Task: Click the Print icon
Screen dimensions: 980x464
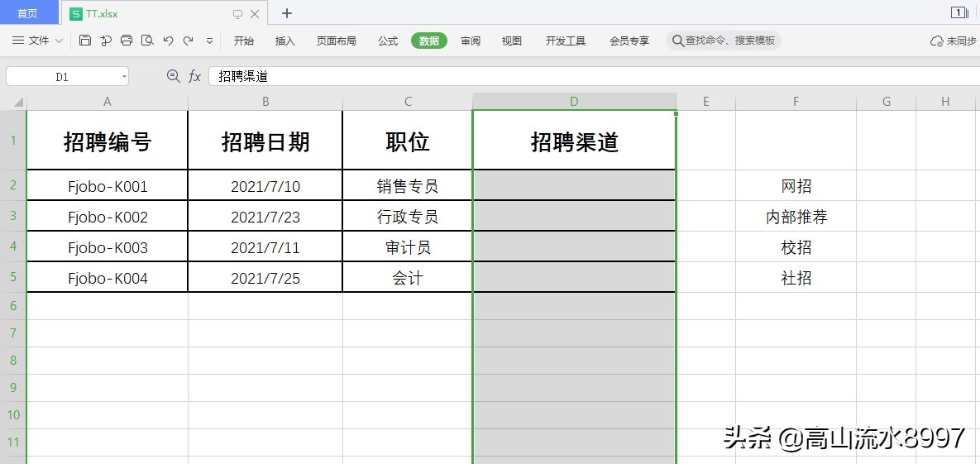Action: 127,41
